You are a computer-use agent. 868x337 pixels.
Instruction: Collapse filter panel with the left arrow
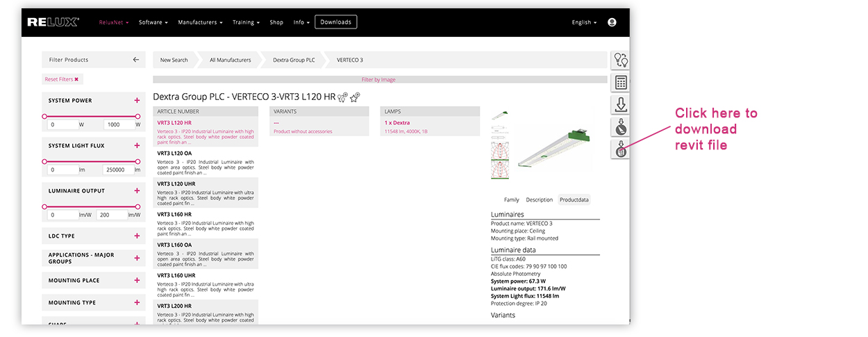coord(136,60)
